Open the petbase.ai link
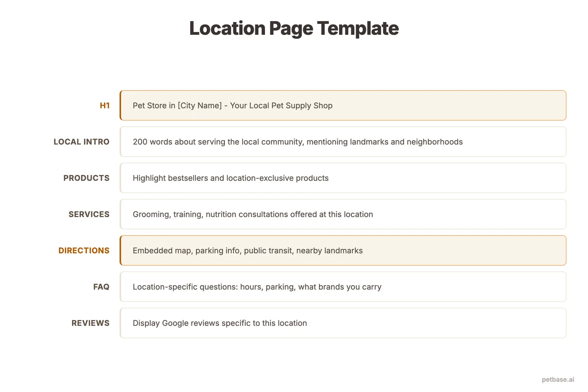588x392 pixels. point(558,379)
